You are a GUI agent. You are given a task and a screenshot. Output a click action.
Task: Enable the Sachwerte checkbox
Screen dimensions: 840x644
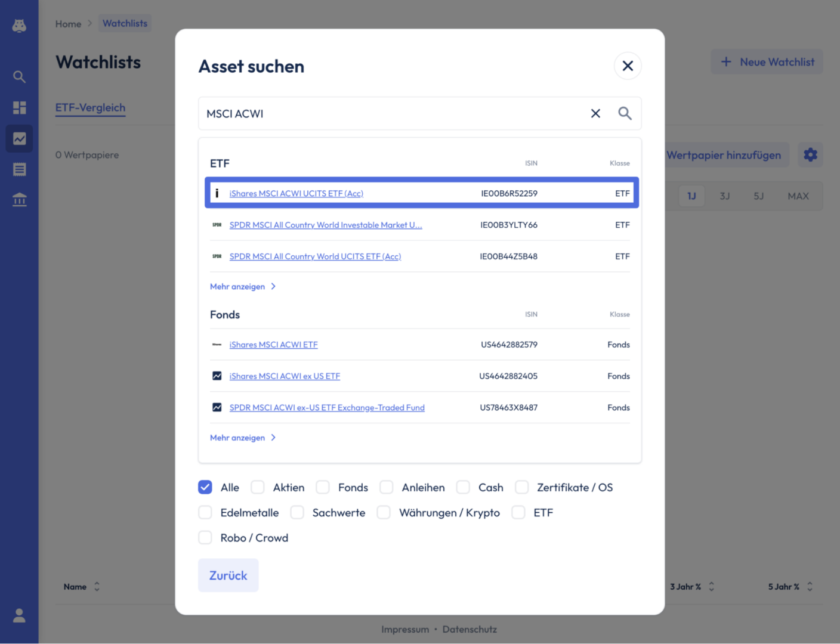297,513
